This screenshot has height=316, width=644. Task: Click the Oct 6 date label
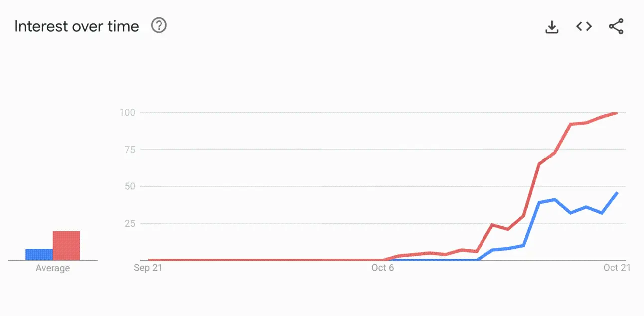tap(382, 268)
